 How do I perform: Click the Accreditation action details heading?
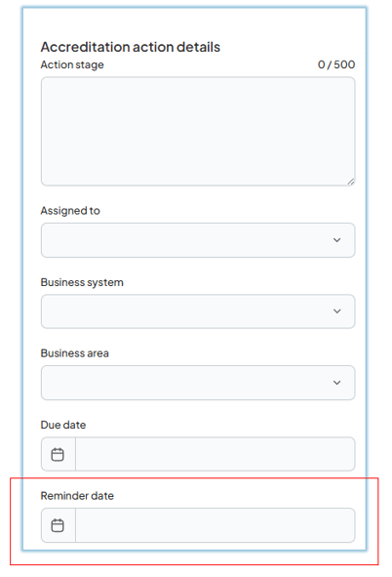[131, 47]
